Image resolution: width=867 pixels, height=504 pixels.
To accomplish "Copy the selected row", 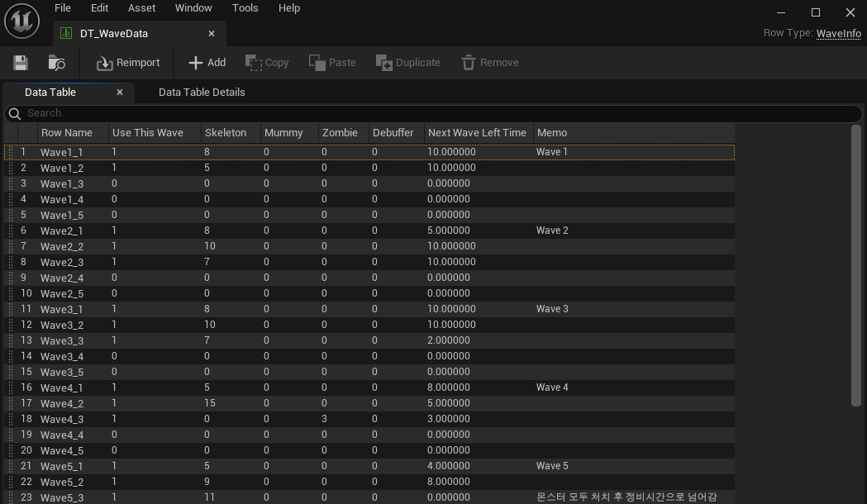I will 267,63.
